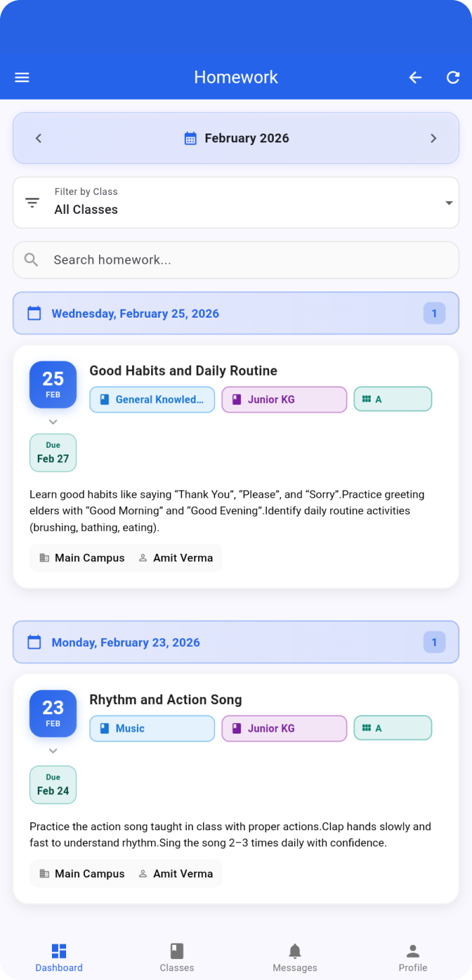Switch to the Dashboard tab

59,957
